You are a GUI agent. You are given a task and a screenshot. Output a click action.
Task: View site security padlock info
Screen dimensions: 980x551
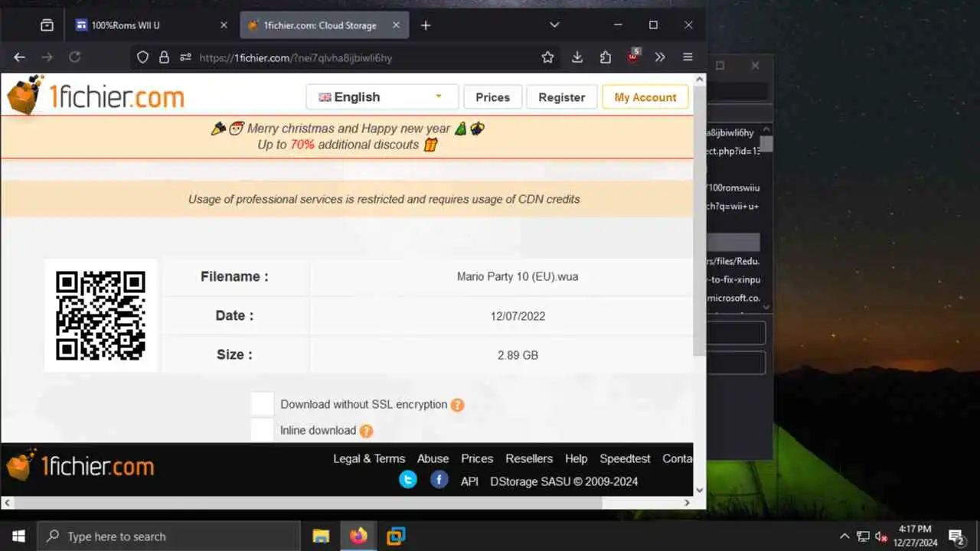[x=164, y=57]
